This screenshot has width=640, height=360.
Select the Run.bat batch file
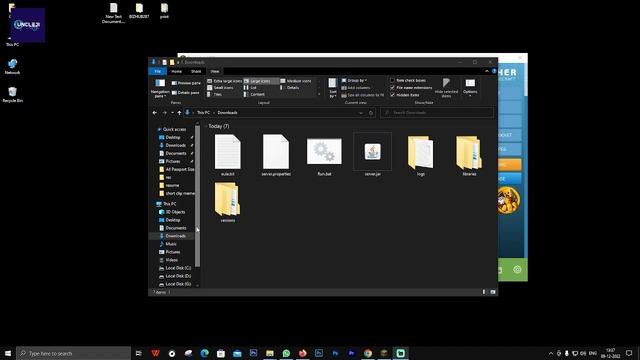pyautogui.click(x=324, y=155)
